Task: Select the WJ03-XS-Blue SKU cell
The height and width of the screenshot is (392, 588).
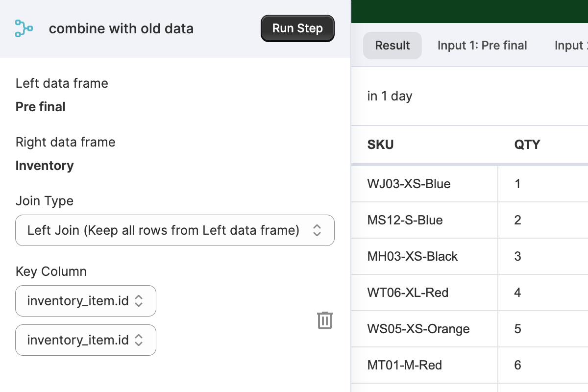Action: coord(409,184)
